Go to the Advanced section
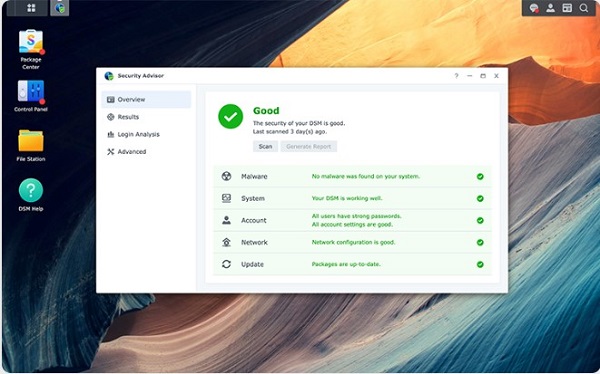The image size is (600, 374). (x=146, y=152)
